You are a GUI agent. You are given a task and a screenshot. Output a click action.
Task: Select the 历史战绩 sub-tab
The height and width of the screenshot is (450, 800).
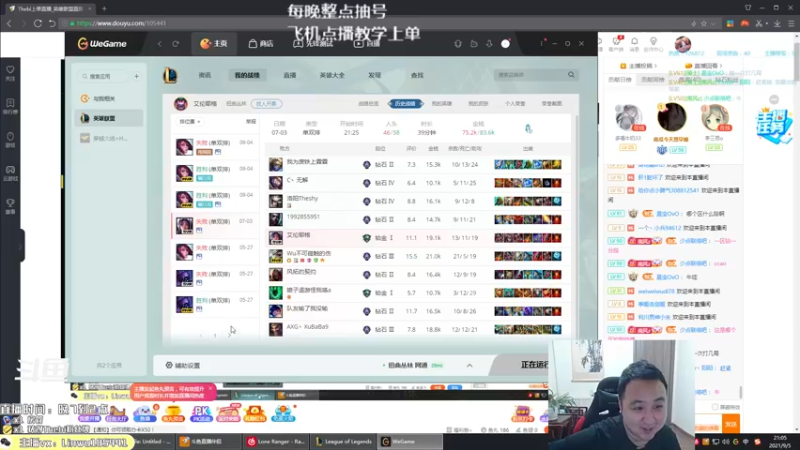coord(405,104)
